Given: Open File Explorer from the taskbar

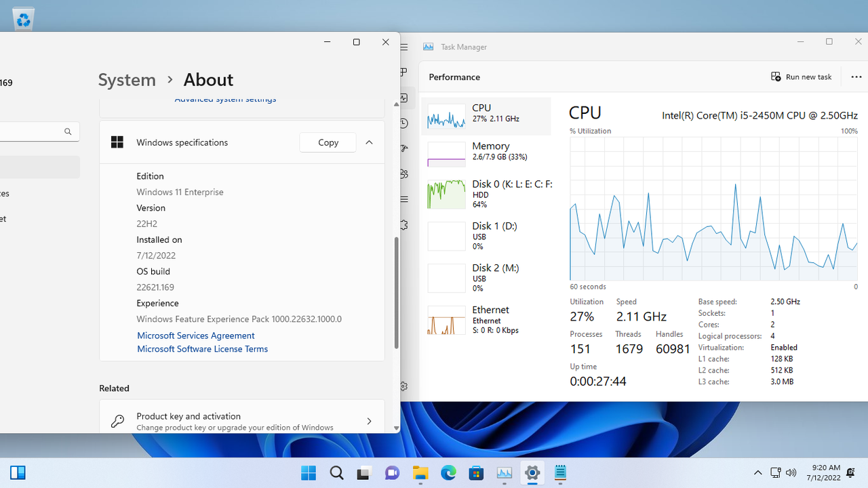Looking at the screenshot, I should [x=420, y=472].
